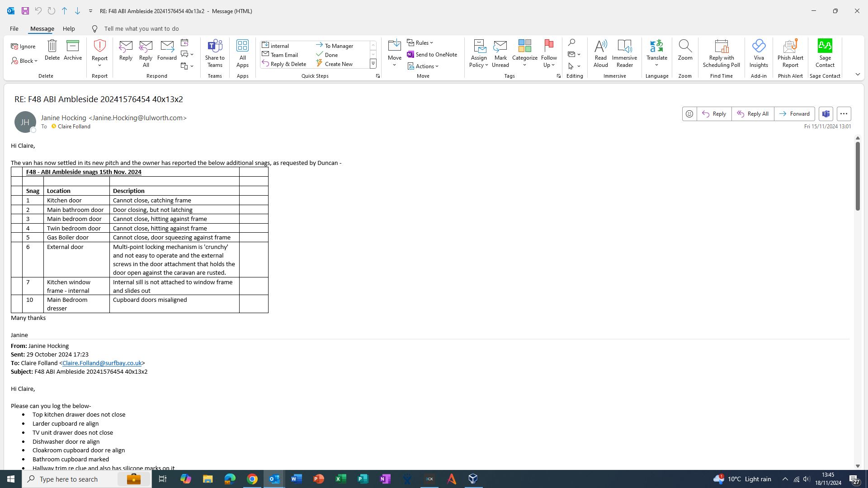Viewport: 868px width, 488px height.
Task: Open the Claire.Folland@surfbay.co.uk link
Action: (102, 363)
